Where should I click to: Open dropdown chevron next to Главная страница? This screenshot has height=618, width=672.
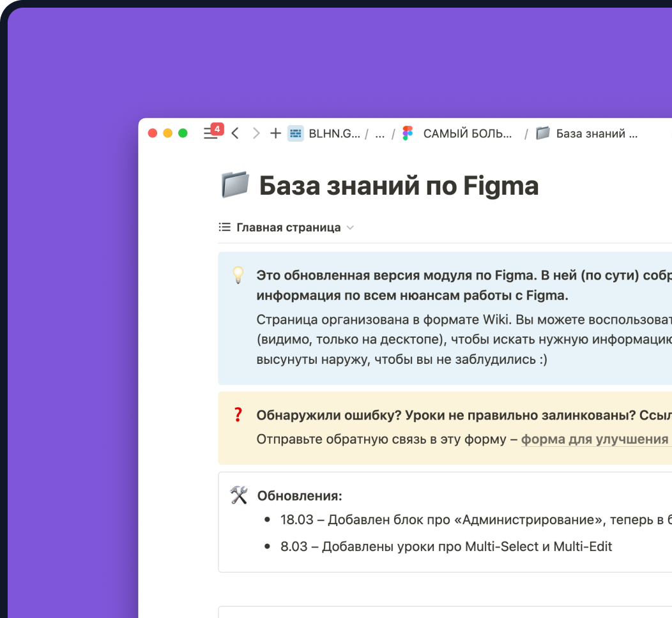tap(350, 228)
